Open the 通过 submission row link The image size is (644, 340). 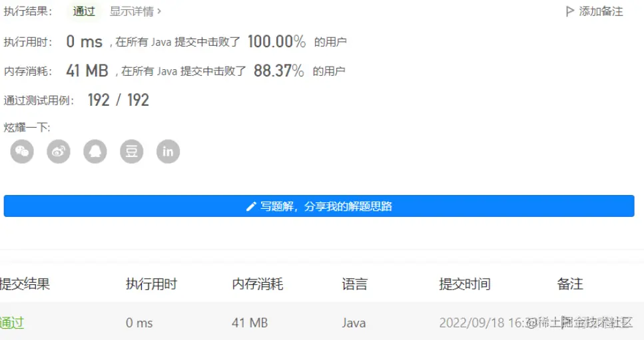(12, 323)
